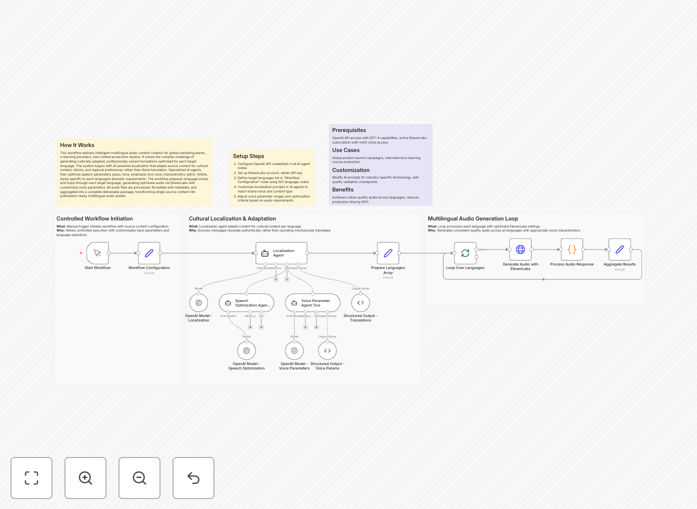Click the Benefits heading
This screenshot has width=697, height=509.
(x=343, y=189)
